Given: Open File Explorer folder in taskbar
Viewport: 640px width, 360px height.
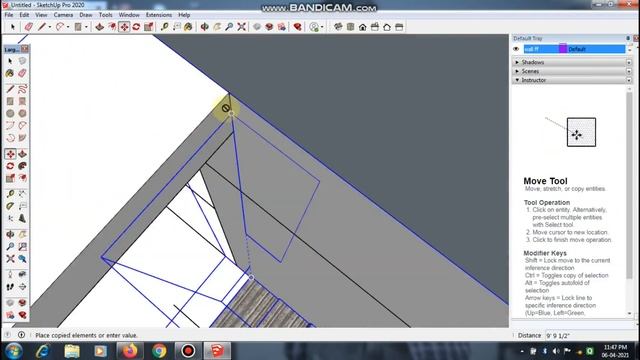Looking at the screenshot, I should (72, 351).
